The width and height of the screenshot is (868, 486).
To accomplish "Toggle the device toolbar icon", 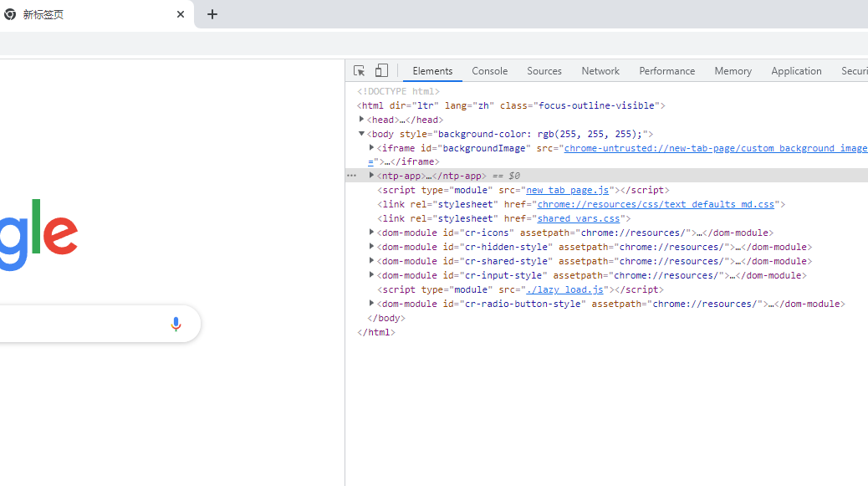I will click(x=381, y=71).
